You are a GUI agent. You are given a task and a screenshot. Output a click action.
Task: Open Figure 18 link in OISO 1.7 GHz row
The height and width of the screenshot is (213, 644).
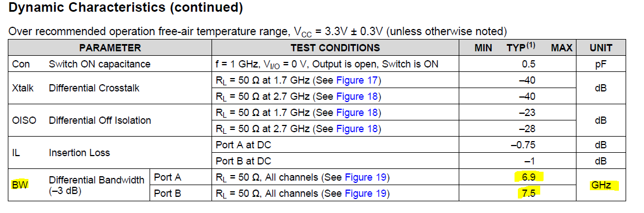(x=357, y=113)
